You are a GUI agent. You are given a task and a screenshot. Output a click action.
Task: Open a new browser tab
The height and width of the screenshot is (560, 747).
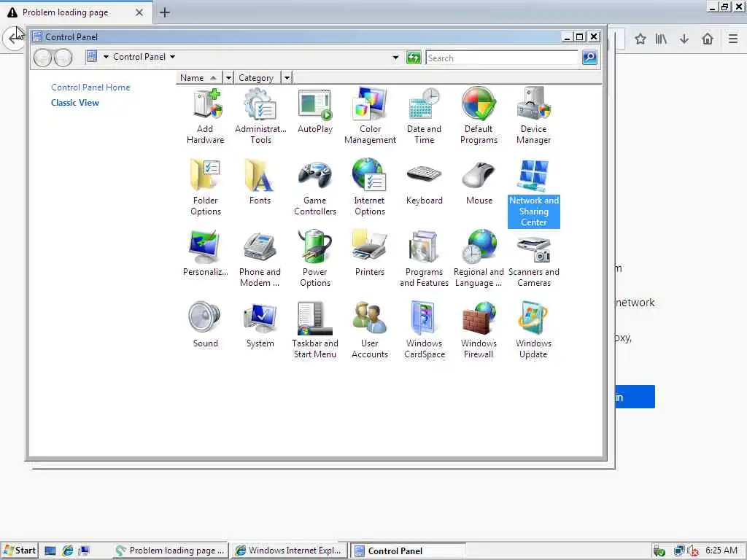point(165,12)
